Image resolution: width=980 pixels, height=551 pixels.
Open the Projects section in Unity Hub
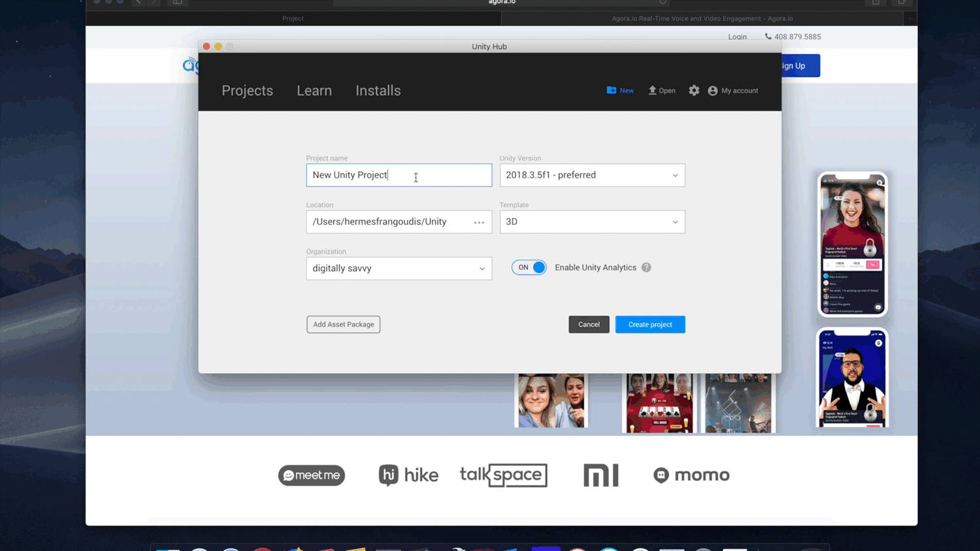point(247,91)
